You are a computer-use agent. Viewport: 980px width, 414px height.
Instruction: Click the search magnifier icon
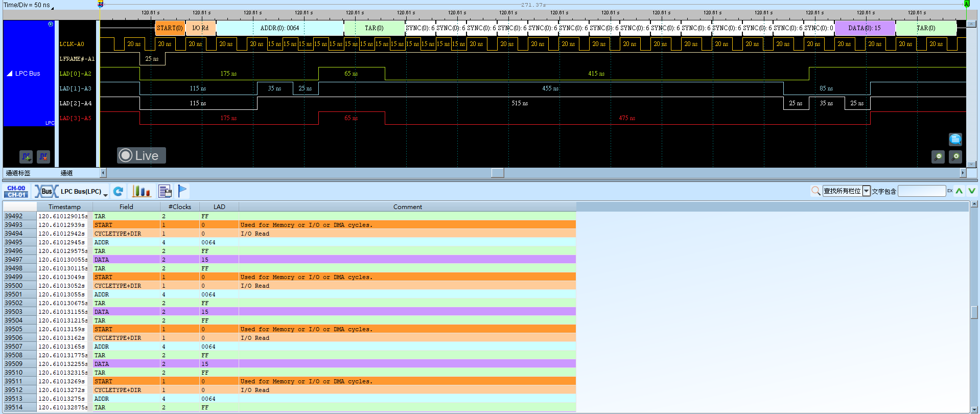coord(815,191)
